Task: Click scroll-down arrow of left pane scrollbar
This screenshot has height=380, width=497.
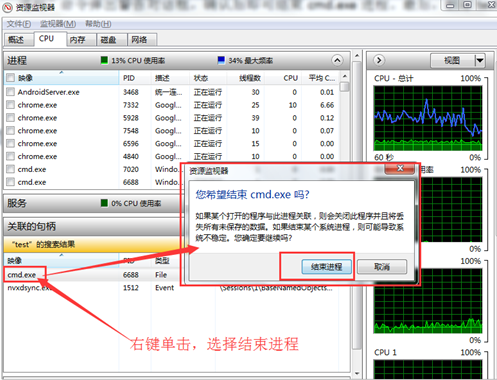Action: point(357,373)
